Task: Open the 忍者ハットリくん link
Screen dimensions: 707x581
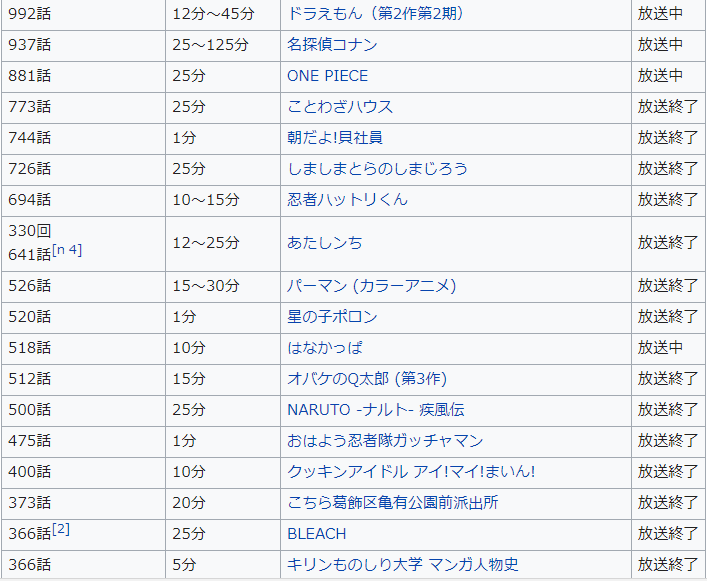Action: click(x=347, y=200)
